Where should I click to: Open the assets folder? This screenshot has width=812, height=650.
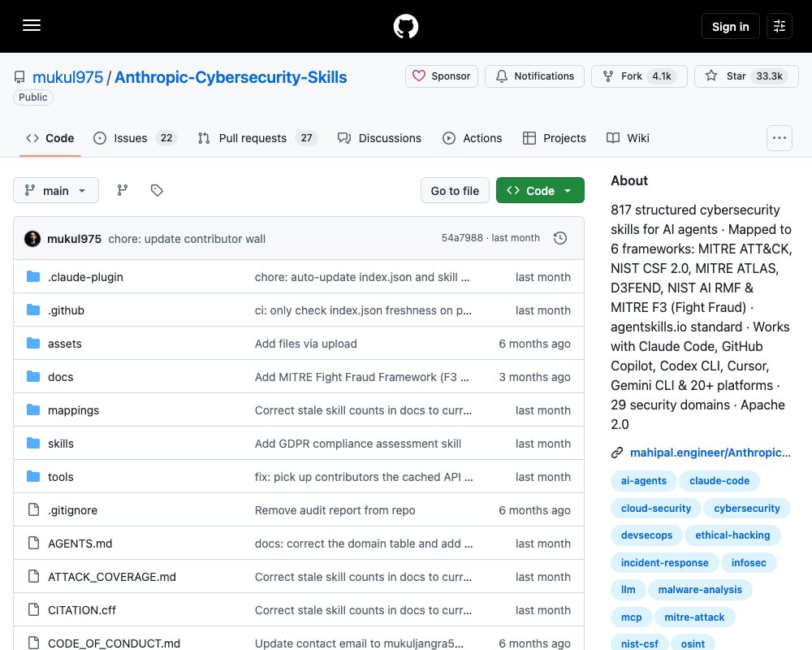65,344
